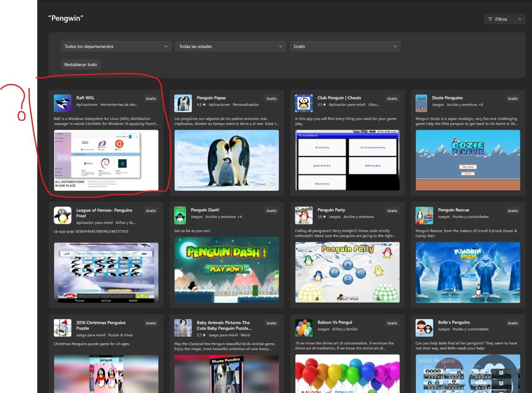Open the Gratis price filter dropdown
Image resolution: width=532 pixels, height=393 pixels.
pyautogui.click(x=345, y=46)
